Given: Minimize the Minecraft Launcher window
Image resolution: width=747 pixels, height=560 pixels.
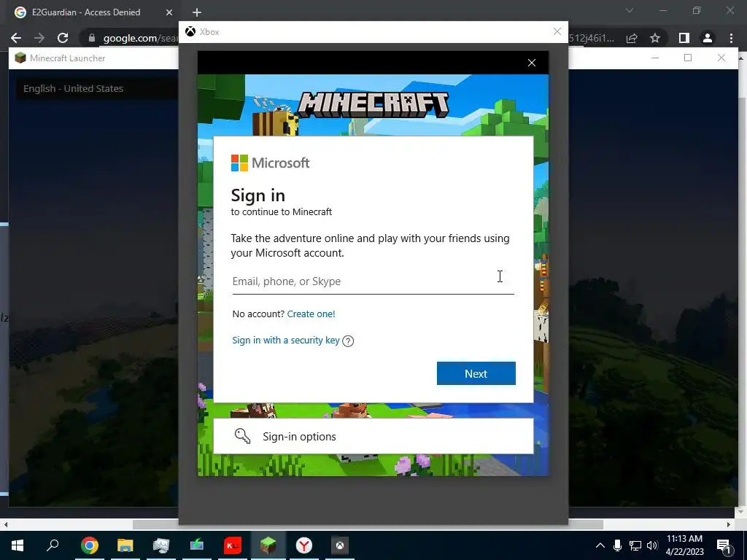Looking at the screenshot, I should coord(655,58).
